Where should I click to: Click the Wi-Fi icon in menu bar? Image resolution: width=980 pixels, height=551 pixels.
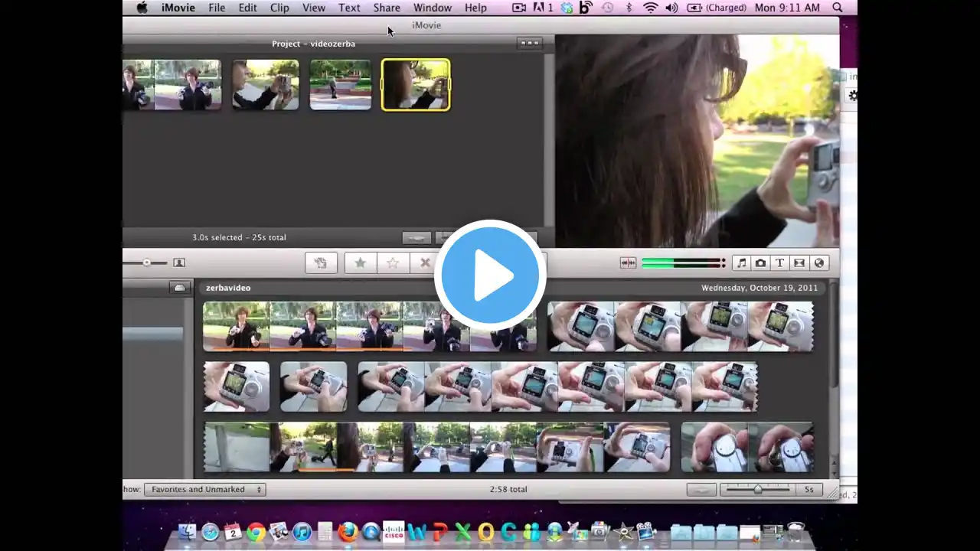(651, 8)
